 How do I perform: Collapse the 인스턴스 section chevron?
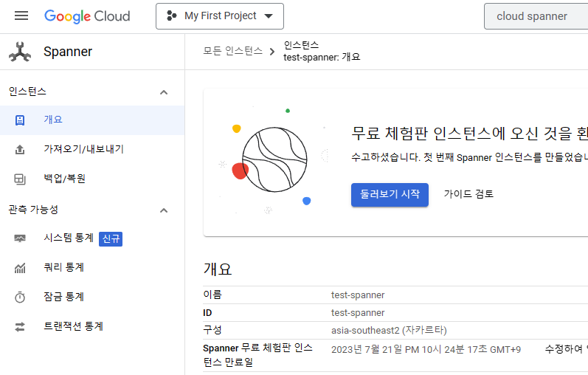pyautogui.click(x=164, y=92)
